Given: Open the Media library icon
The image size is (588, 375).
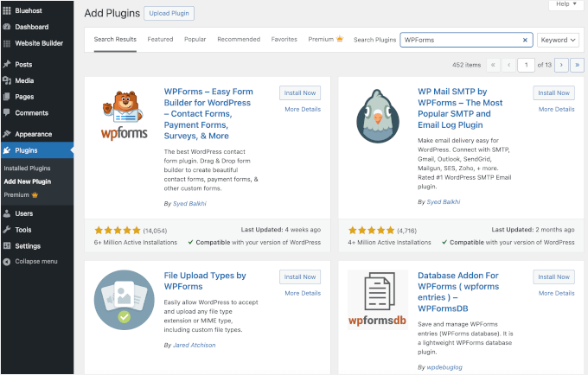Looking at the screenshot, I should point(7,80).
